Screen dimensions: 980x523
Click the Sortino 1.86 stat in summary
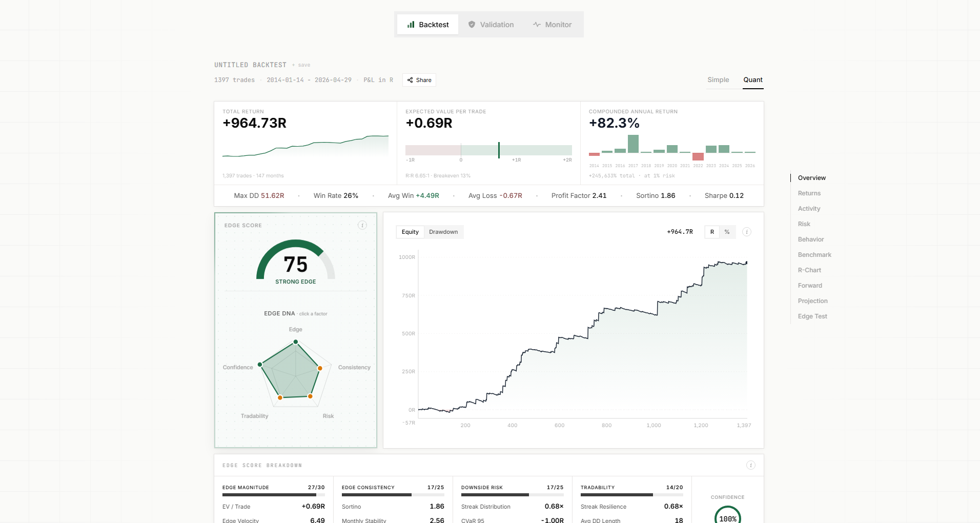(656, 196)
